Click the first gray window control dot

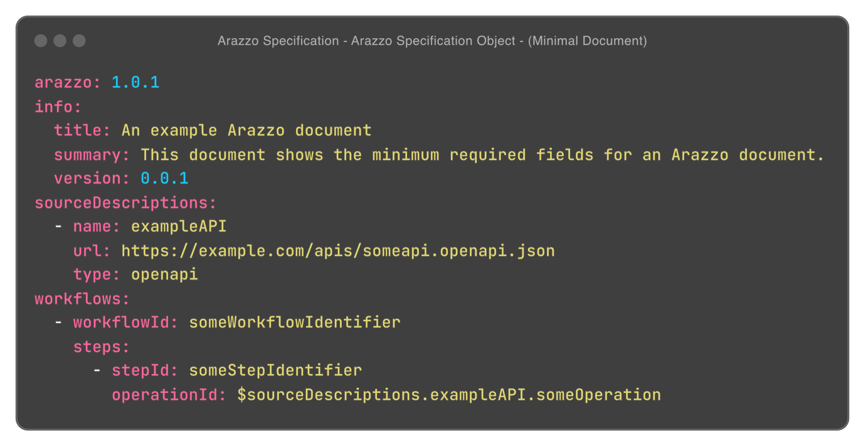[x=41, y=41]
